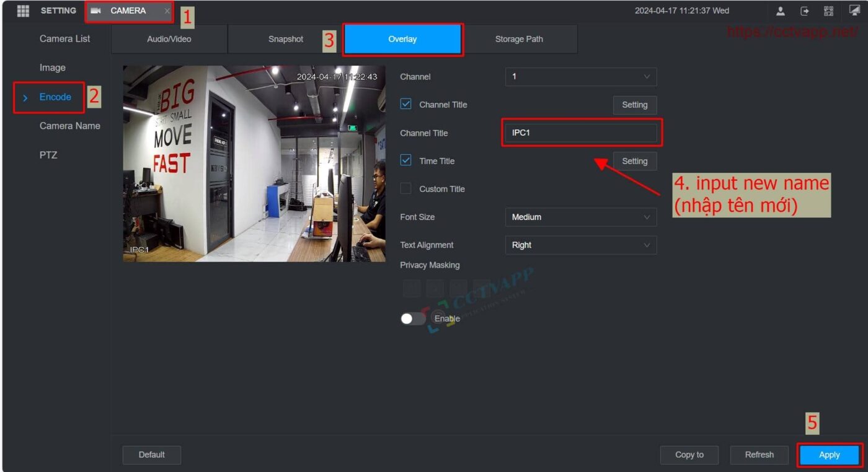
Task: Uncheck the Channel Title checkbox
Action: (405, 104)
